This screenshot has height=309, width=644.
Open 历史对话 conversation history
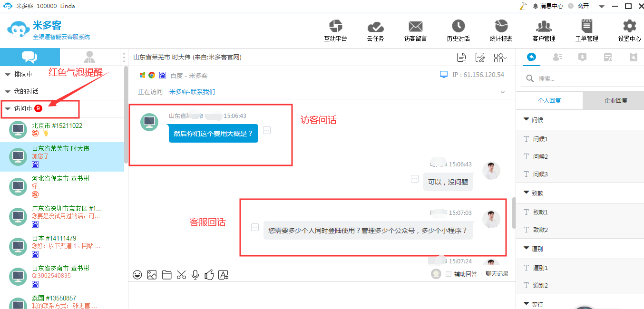[458, 31]
